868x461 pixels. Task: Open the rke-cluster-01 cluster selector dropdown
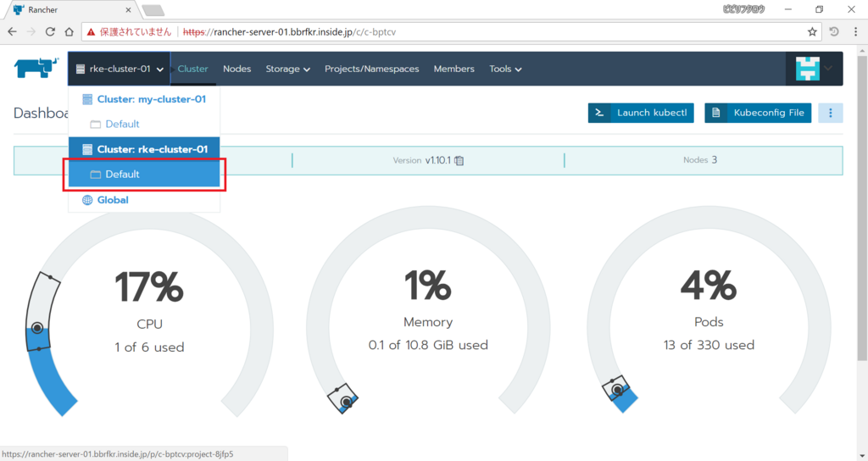(x=119, y=69)
